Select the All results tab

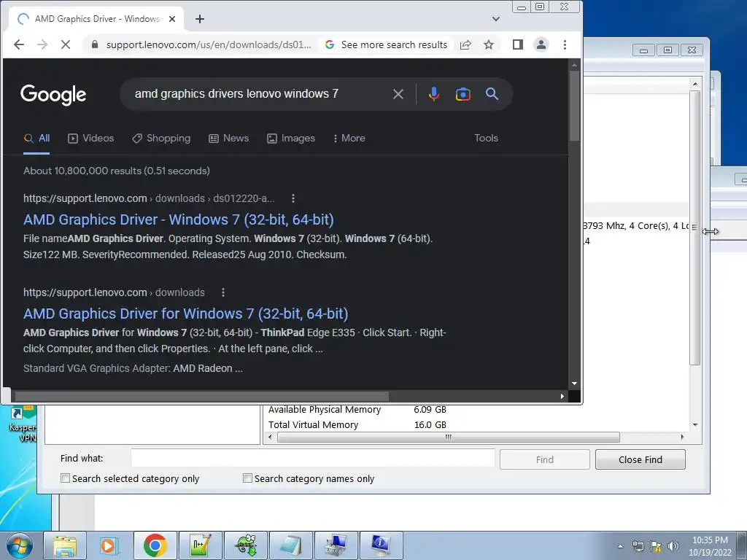click(x=36, y=138)
